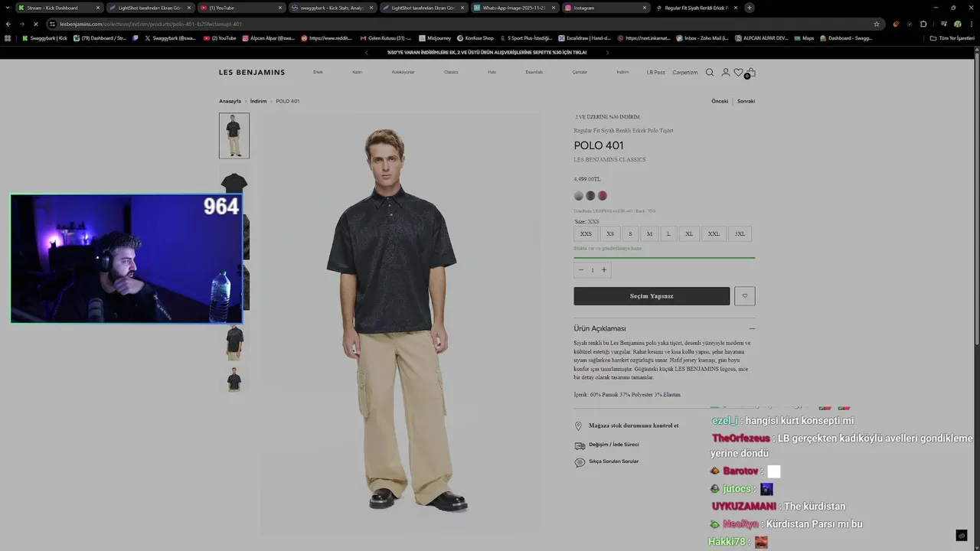The width and height of the screenshot is (980, 551).
Task: Increase quantity with plus button
Action: pos(603,270)
